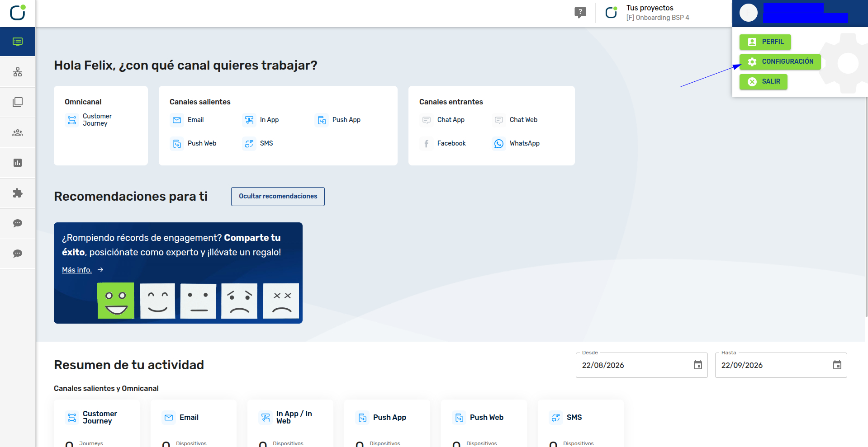
Task: Open Chat Web incoming channel
Action: pos(515,120)
